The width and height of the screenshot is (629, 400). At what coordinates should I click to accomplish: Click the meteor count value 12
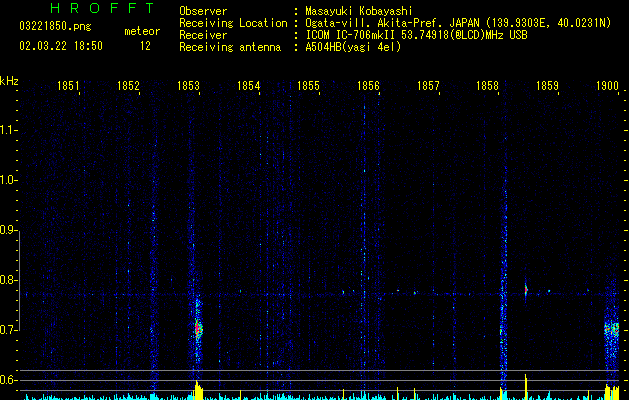pyautogui.click(x=145, y=46)
